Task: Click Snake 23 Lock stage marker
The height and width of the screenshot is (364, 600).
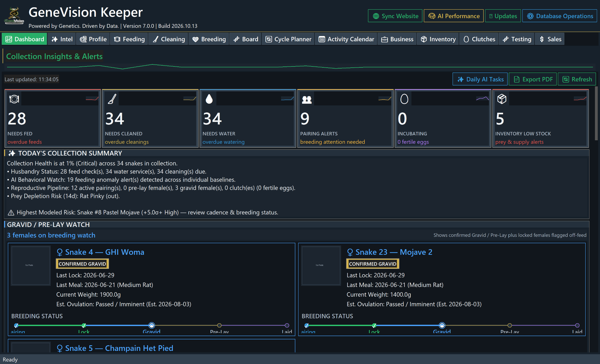Action: [374, 325]
